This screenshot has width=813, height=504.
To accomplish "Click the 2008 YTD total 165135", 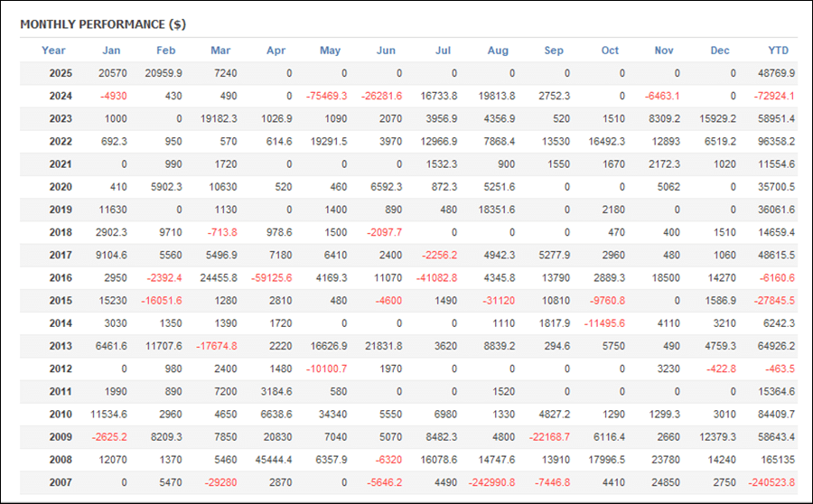I will click(x=779, y=460).
